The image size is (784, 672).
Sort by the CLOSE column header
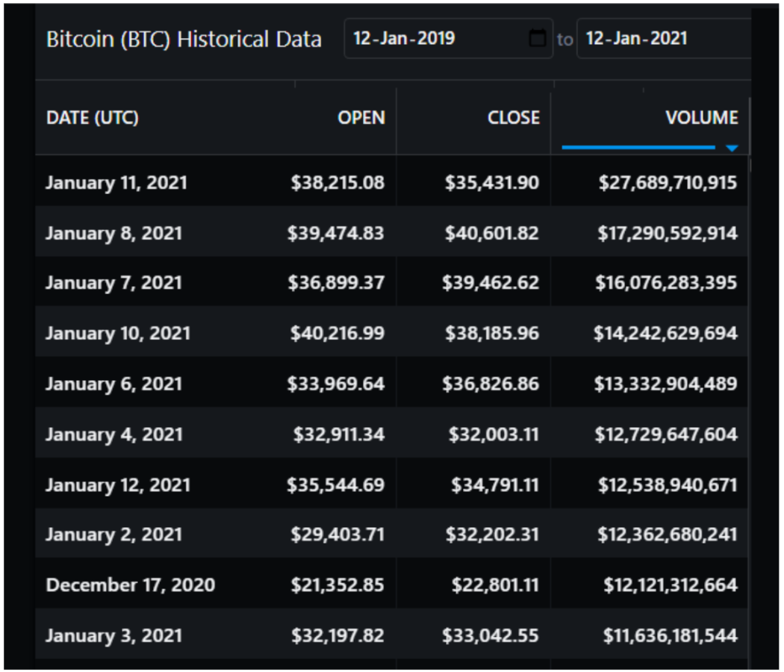tap(514, 117)
